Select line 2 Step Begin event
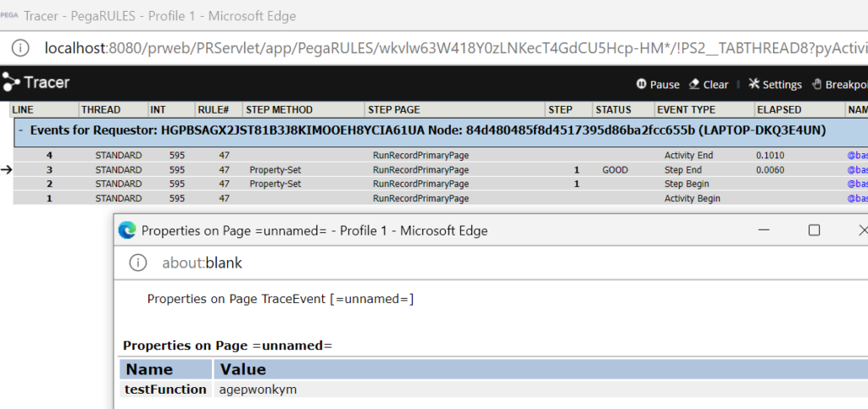This screenshot has width=868, height=409. 687,184
